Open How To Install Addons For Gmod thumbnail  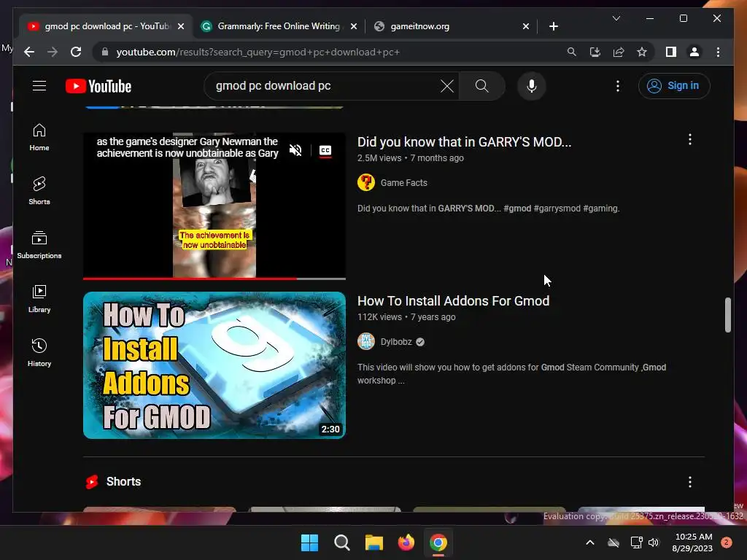[214, 365]
